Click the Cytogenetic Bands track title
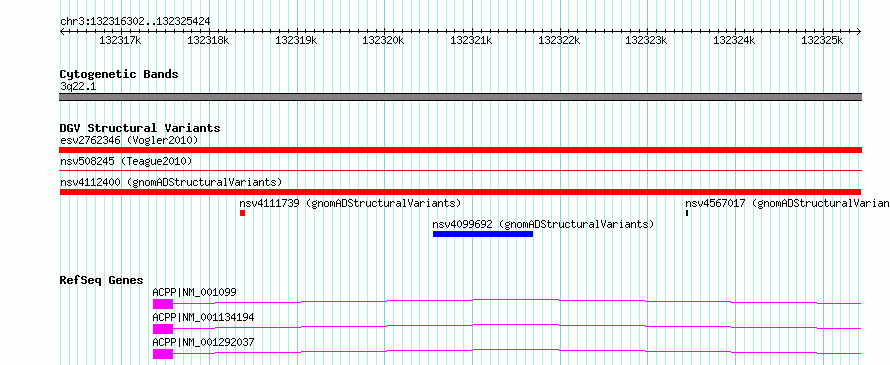This screenshot has width=890, height=365. click(x=119, y=74)
